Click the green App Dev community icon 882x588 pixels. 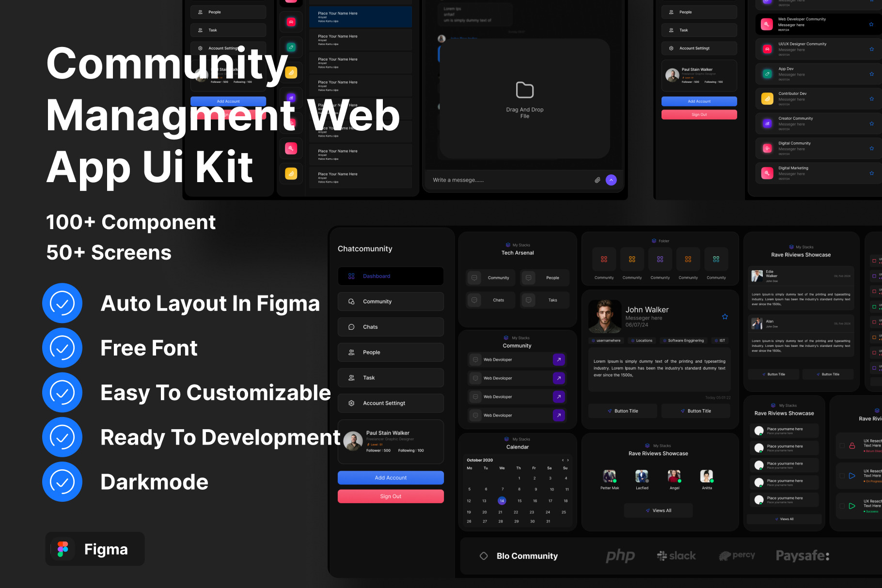[767, 74]
